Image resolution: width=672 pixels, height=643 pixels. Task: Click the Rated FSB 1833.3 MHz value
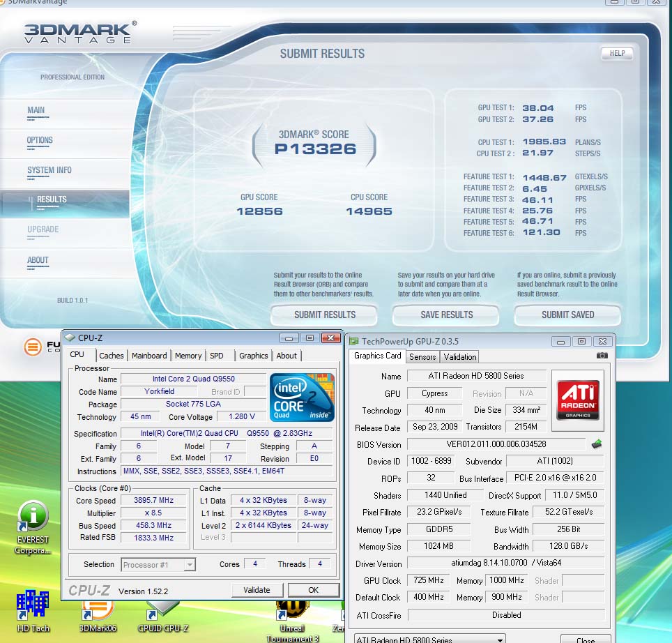153,538
